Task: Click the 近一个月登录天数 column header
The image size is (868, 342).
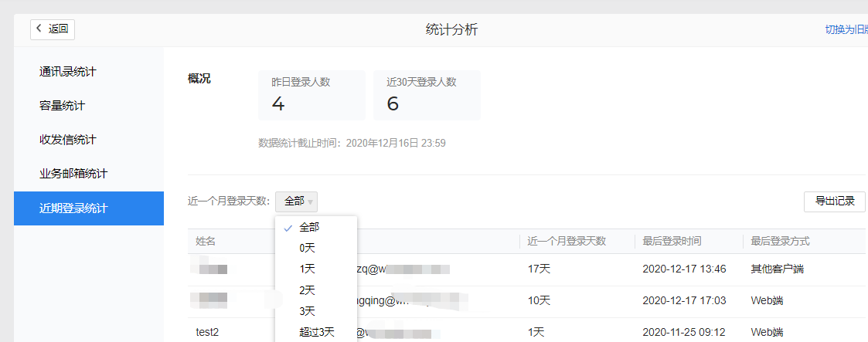Action: (567, 242)
